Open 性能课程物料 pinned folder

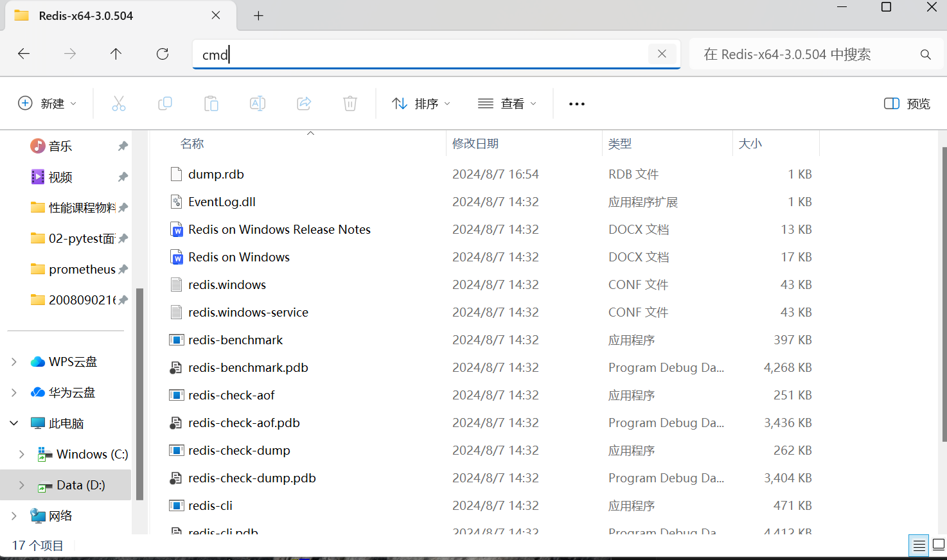coord(73,207)
